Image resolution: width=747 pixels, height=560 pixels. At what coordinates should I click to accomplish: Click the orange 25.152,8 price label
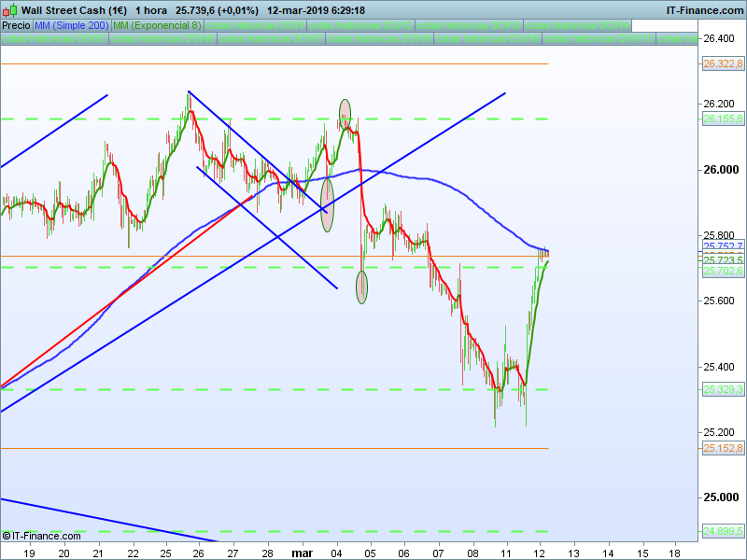pos(723,448)
